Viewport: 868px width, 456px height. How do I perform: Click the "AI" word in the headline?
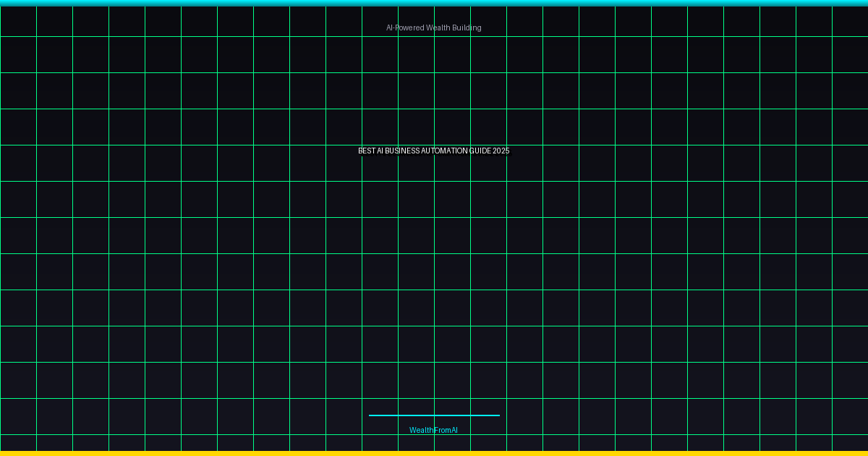tap(380, 151)
